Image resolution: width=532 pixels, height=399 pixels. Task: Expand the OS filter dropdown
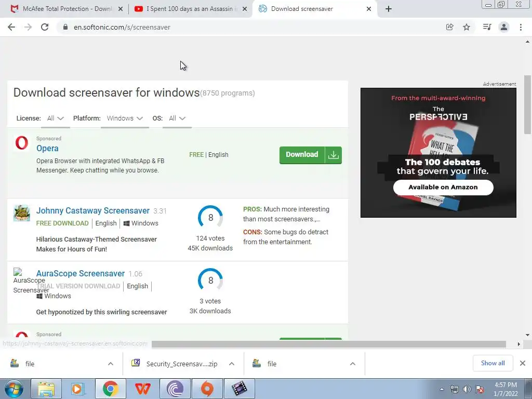(x=177, y=118)
